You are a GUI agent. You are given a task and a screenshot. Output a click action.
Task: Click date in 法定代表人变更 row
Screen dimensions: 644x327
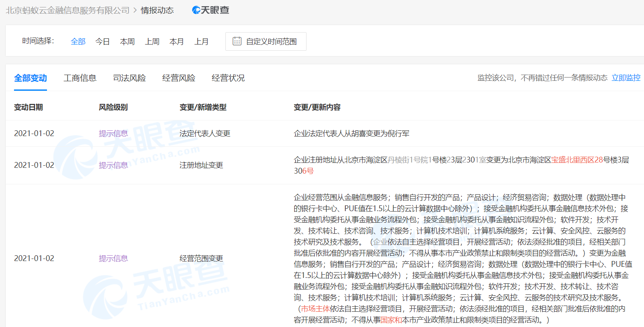point(34,133)
